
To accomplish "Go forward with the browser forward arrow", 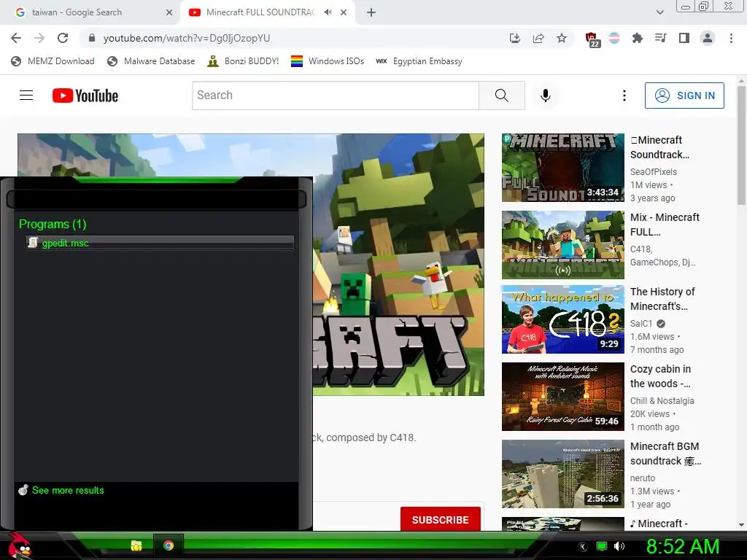I will point(39,38).
